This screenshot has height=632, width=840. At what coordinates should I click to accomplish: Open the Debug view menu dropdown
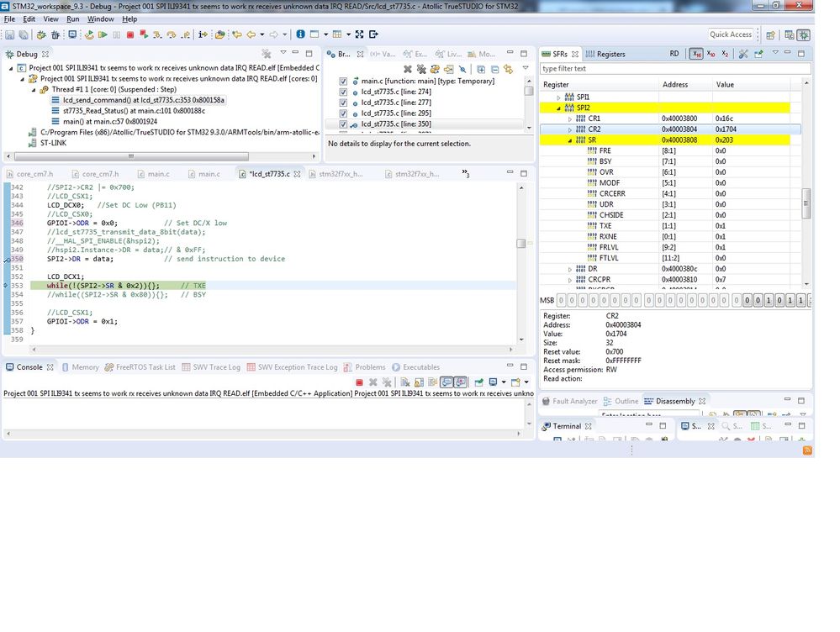click(283, 52)
